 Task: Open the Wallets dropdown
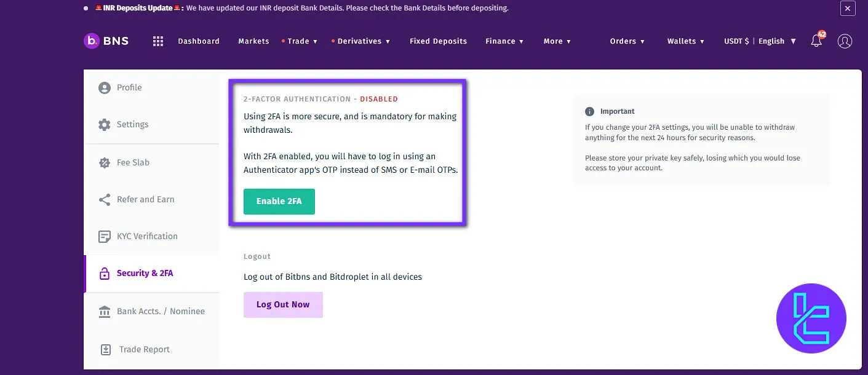tap(685, 41)
